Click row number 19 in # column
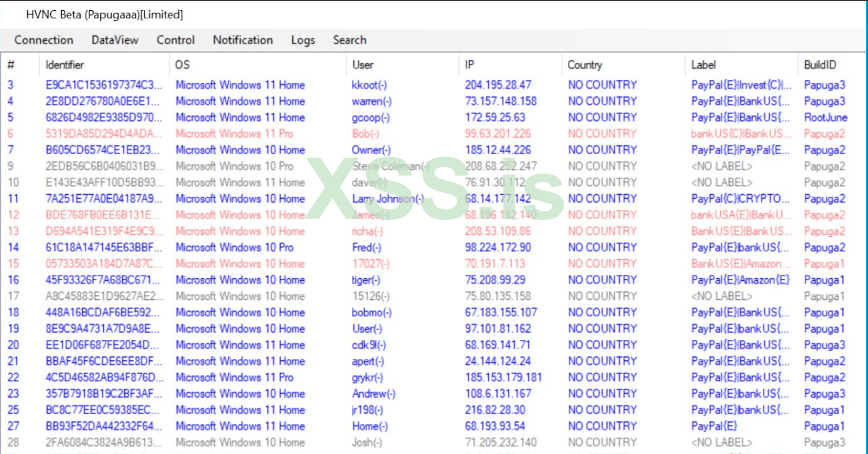 pos(14,329)
